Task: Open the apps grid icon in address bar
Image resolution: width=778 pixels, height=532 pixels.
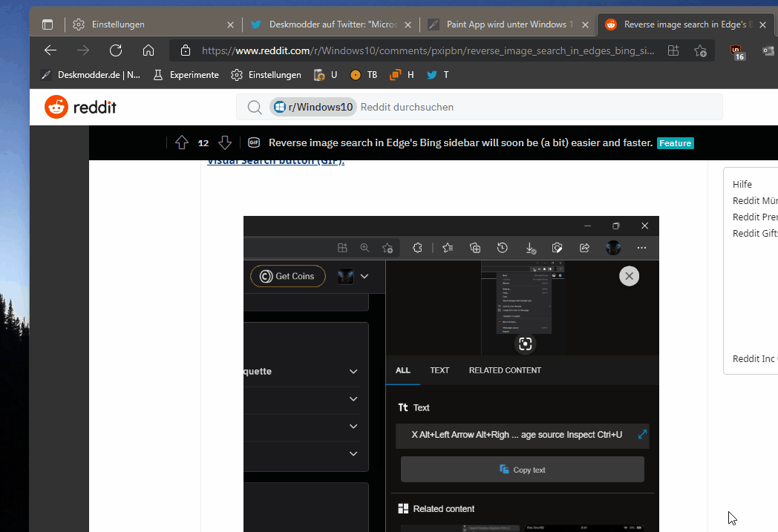Action: [673, 50]
